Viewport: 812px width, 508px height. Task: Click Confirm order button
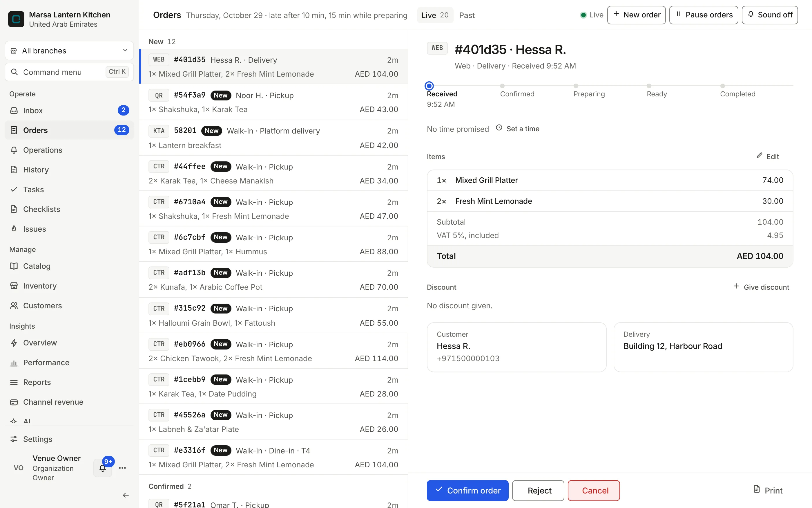click(x=467, y=491)
